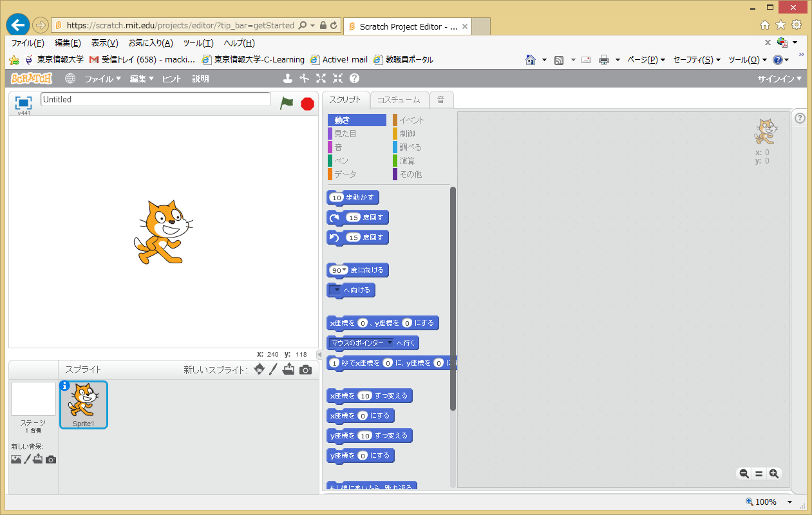Screen dimensions: 812x515
Task: Select the Sprite1 thumbnail
Action: (x=84, y=405)
